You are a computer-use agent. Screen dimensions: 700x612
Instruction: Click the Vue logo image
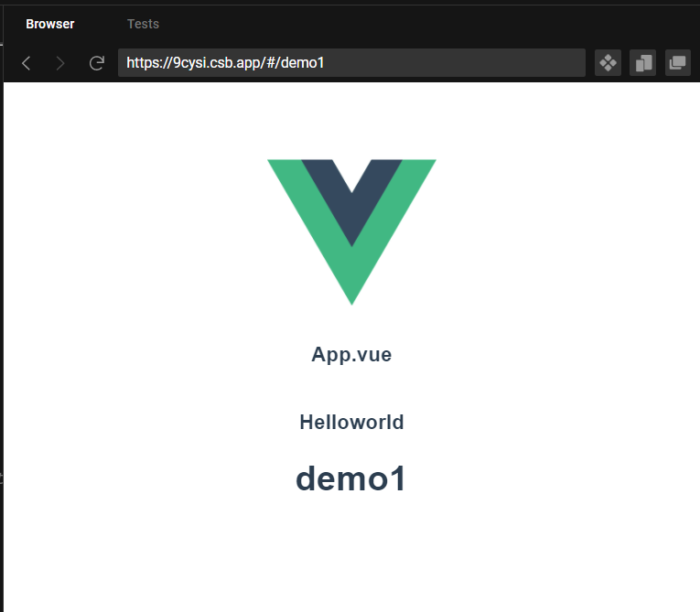click(x=351, y=232)
